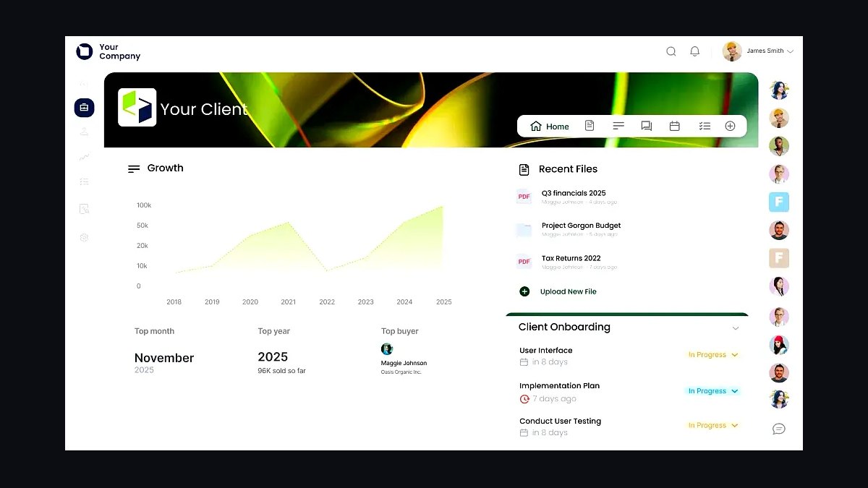Click the blue F contact tile

pyautogui.click(x=779, y=202)
